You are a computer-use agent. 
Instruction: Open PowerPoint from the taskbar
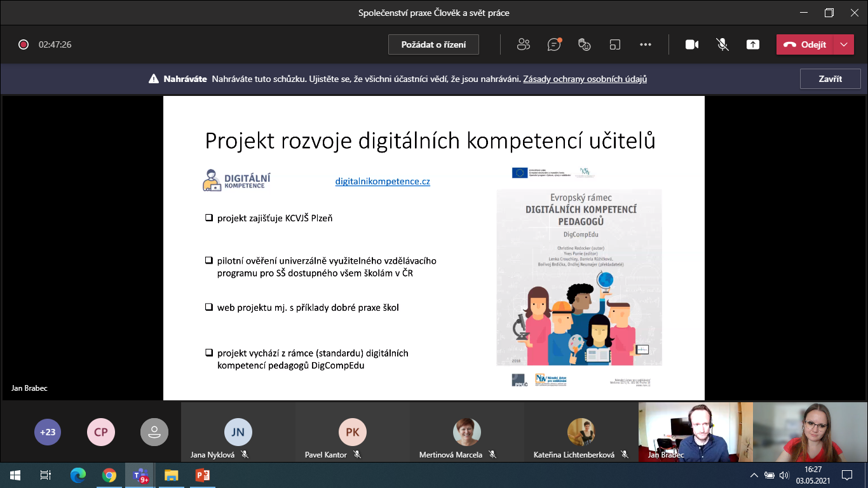[x=202, y=475]
